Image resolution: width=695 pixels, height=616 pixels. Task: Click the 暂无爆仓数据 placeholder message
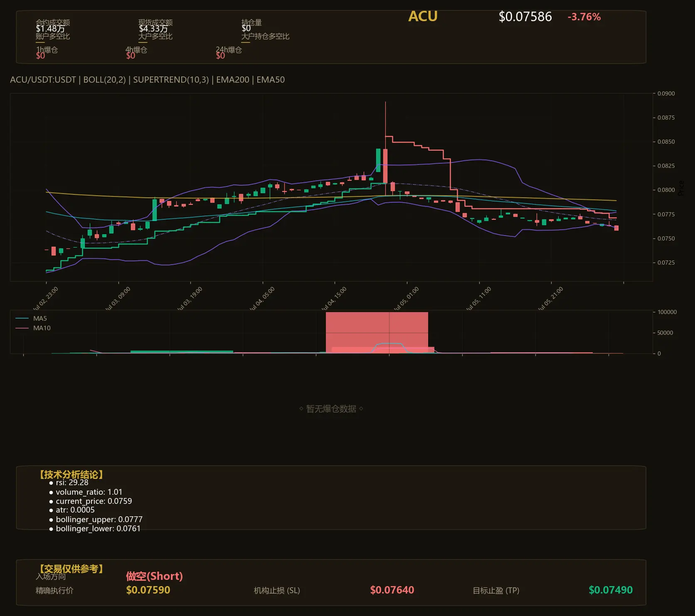tap(331, 409)
